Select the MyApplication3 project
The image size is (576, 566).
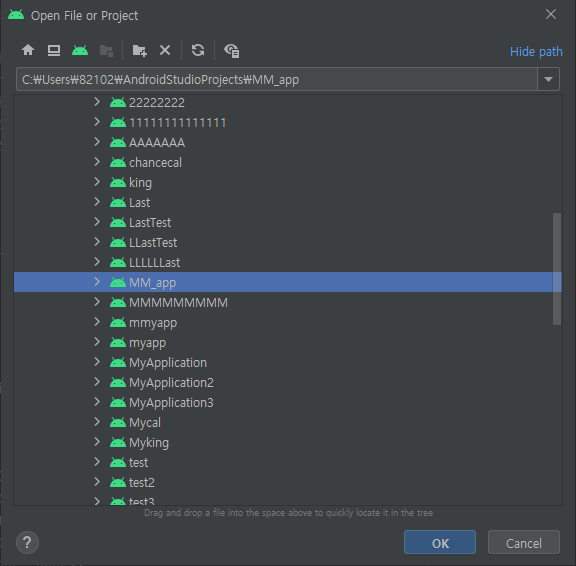click(x=288, y=403)
